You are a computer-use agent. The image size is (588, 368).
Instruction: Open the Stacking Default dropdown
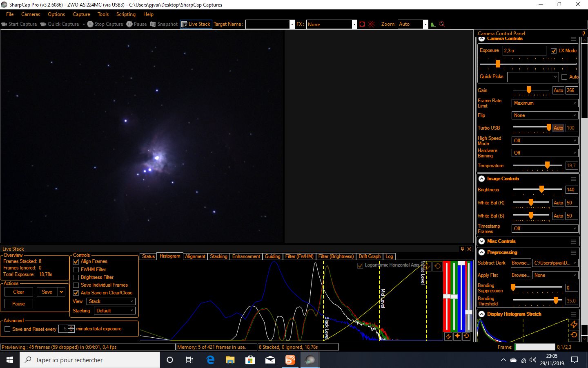[x=114, y=311]
